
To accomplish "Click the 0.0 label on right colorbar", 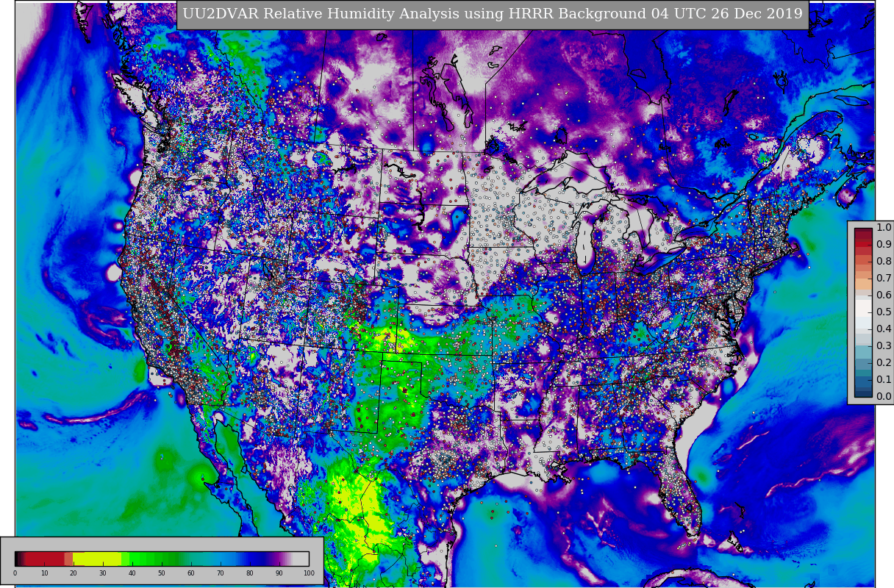I will coord(884,397).
